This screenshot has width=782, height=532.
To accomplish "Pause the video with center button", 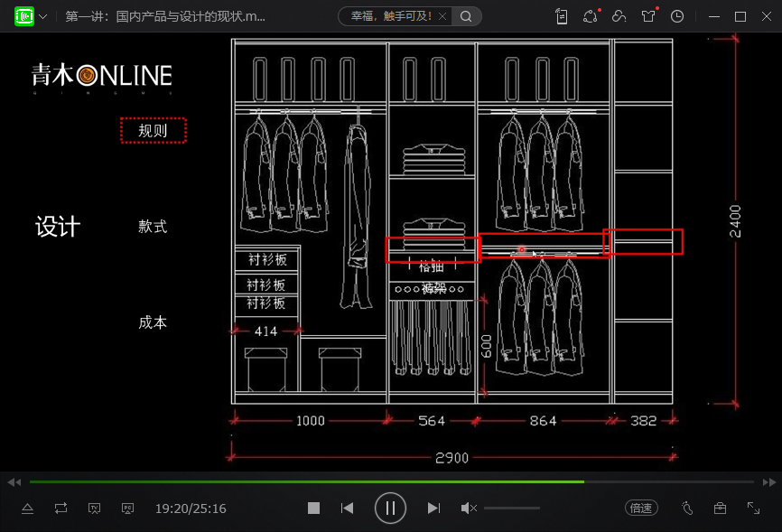I will pos(390,508).
